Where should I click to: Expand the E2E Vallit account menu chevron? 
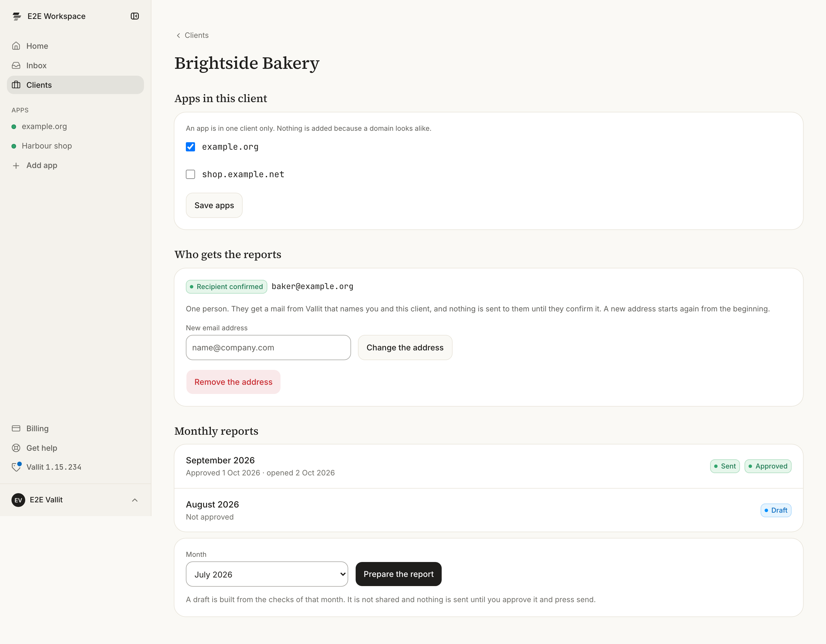coord(135,500)
